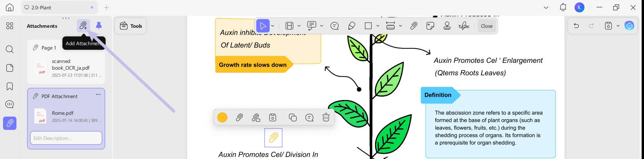644x159 pixels.
Task: Click the Auxin Promotes Cel Enlargement text
Action: pyautogui.click(x=488, y=61)
